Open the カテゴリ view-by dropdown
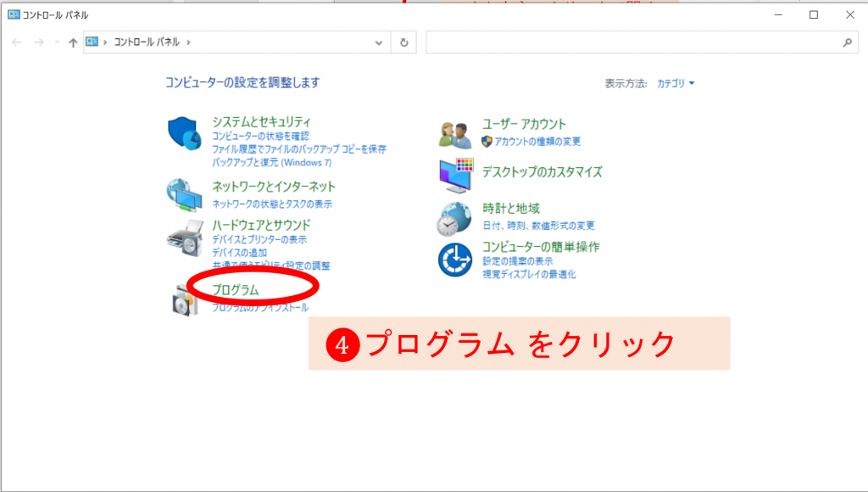The width and height of the screenshot is (868, 492). tap(676, 84)
